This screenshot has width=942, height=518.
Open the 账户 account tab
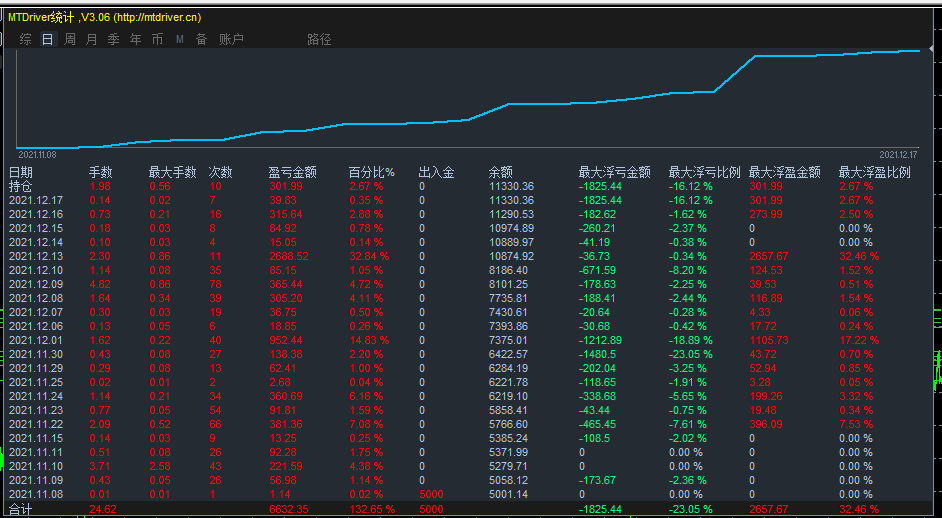[231, 40]
